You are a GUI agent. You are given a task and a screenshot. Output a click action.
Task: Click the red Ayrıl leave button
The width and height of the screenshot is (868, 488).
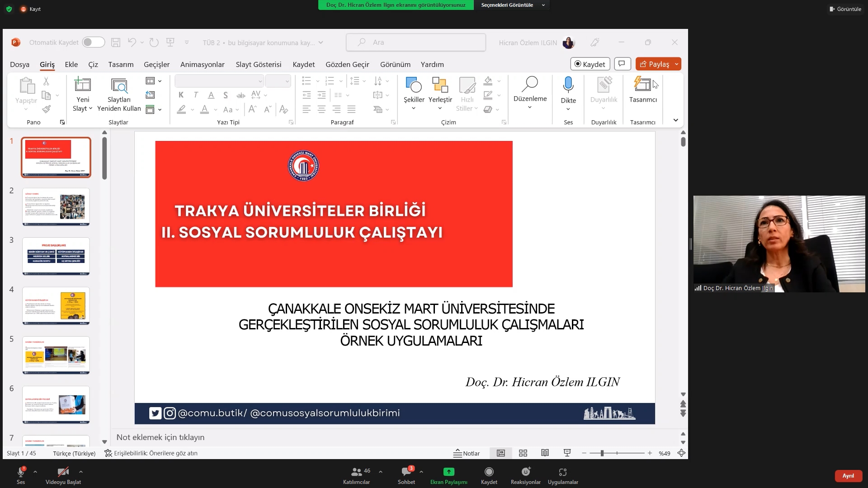[848, 476]
